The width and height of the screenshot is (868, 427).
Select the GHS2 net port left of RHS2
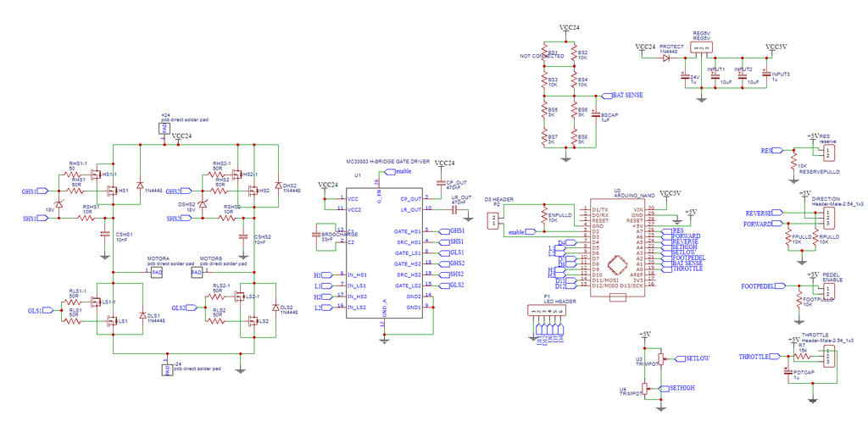pyautogui.click(x=179, y=191)
